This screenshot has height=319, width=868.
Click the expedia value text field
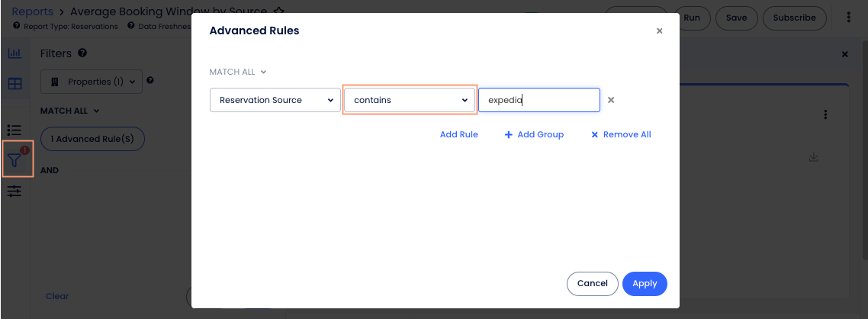538,100
